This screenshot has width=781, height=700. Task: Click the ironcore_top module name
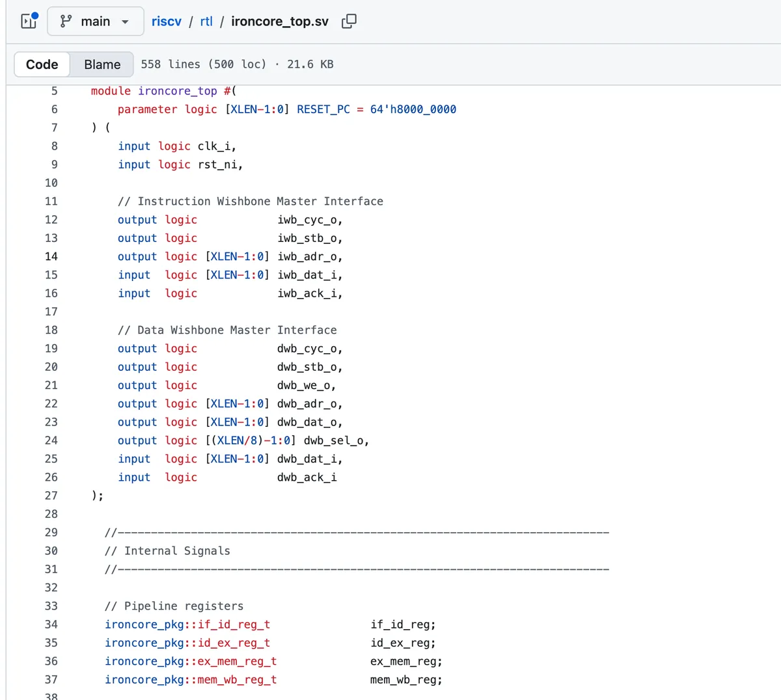pyautogui.click(x=177, y=91)
